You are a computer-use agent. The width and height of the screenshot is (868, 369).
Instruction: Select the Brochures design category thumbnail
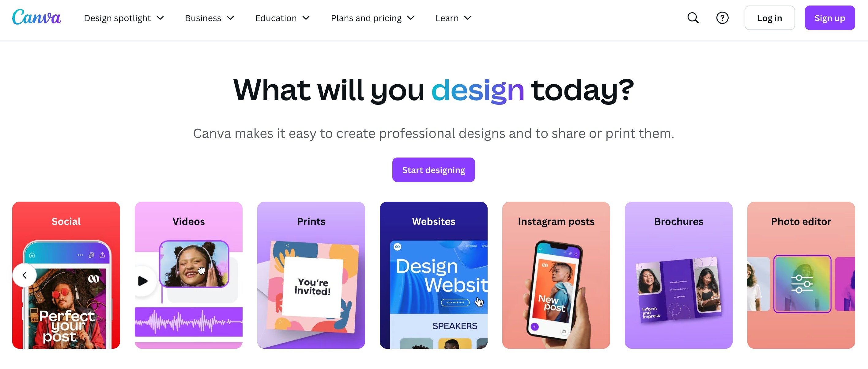click(678, 275)
